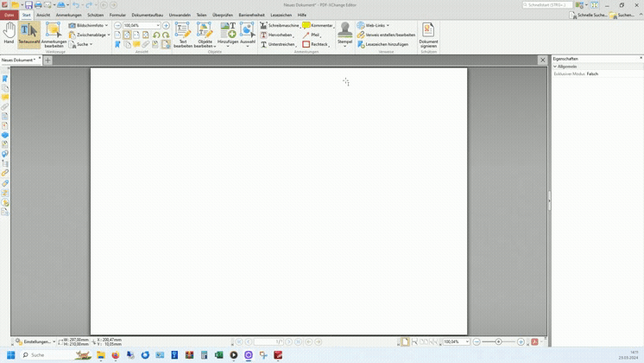Choose the Kommentar sticky note tool
The width and height of the screenshot is (644, 363).
point(318,26)
